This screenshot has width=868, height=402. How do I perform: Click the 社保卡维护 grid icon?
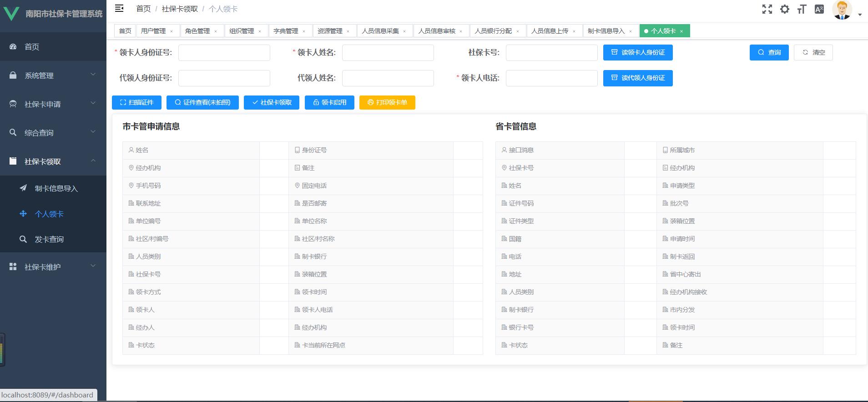(13, 266)
